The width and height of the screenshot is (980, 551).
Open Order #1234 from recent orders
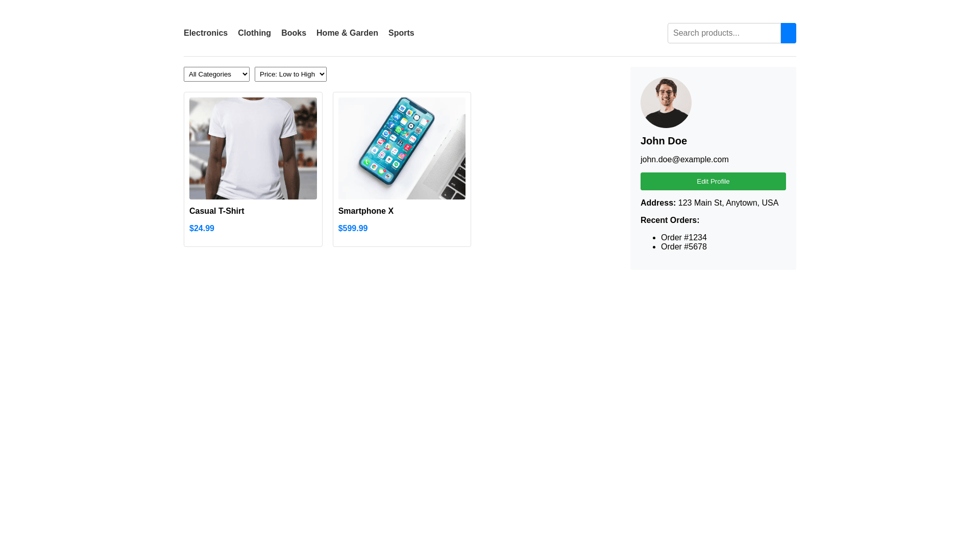click(684, 238)
